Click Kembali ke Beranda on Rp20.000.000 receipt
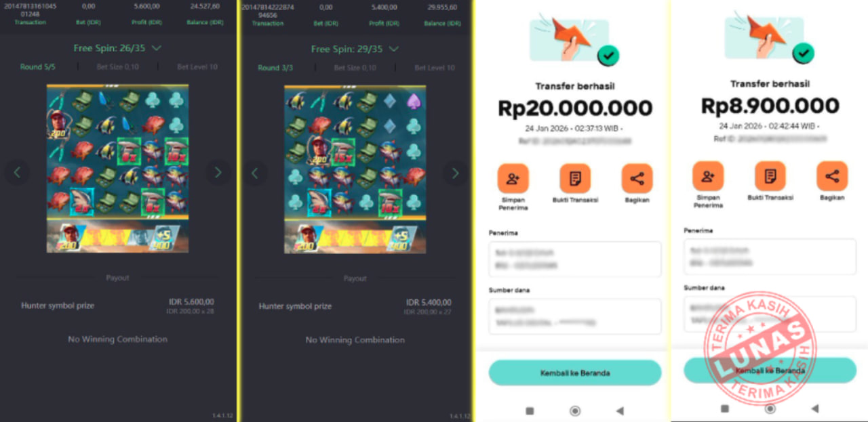 (x=575, y=373)
